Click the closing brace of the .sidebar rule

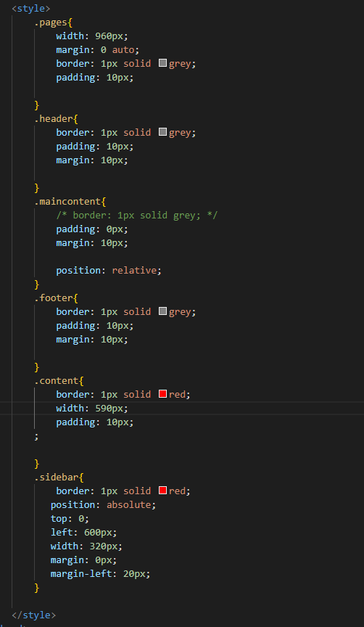tap(37, 587)
